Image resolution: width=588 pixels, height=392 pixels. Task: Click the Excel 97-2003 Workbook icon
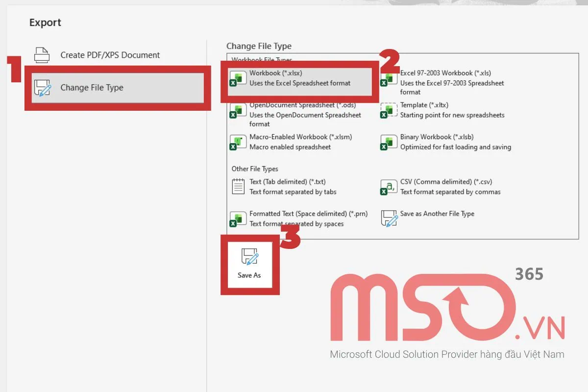click(389, 78)
